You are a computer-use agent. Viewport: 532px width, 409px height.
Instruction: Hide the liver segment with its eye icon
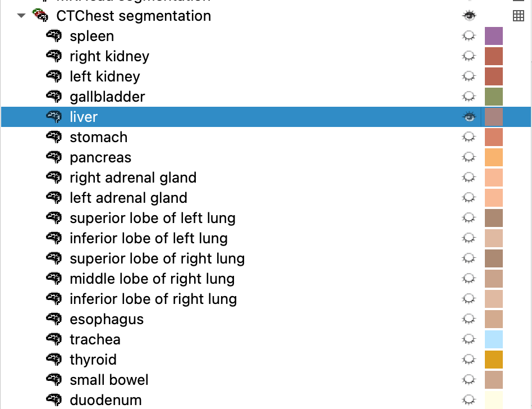point(469,117)
